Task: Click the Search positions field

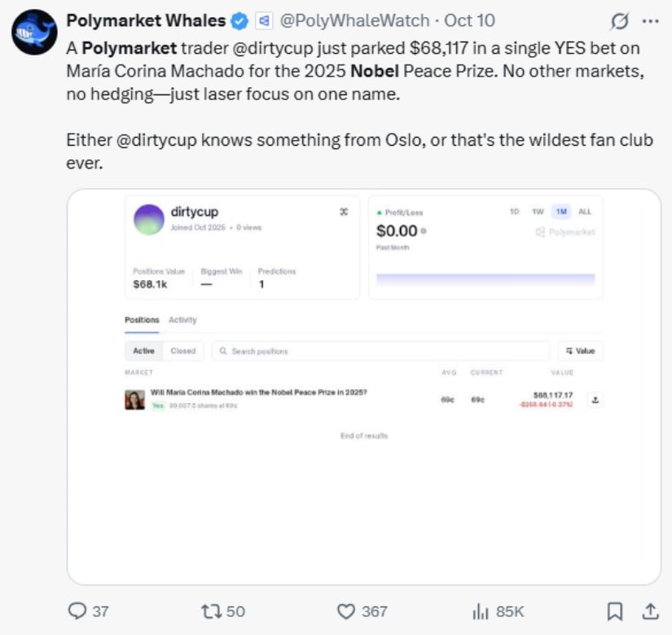Action: [380, 351]
